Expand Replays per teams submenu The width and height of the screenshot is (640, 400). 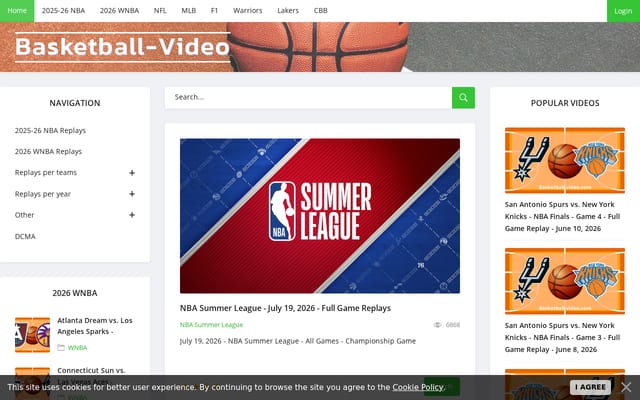[x=132, y=173]
